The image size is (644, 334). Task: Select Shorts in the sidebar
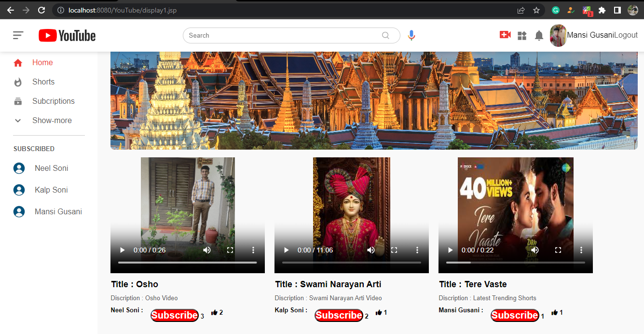pos(43,82)
